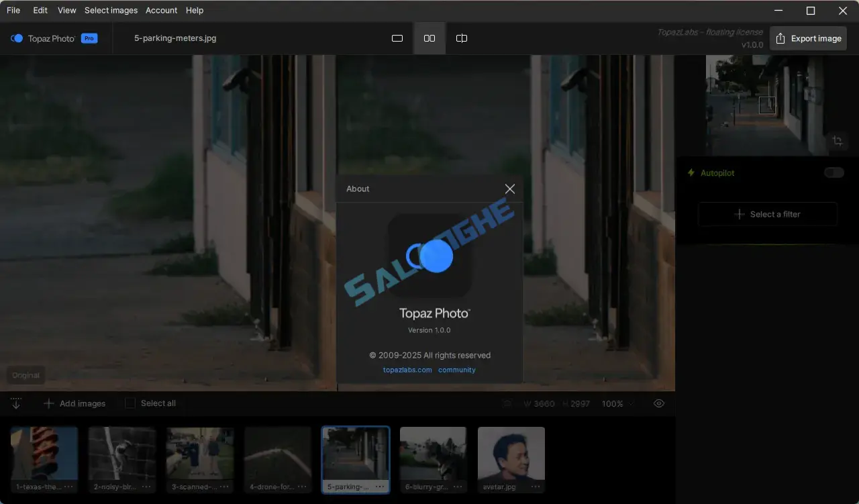Check the Select all checkbox
The width and height of the screenshot is (859, 504).
pyautogui.click(x=129, y=403)
